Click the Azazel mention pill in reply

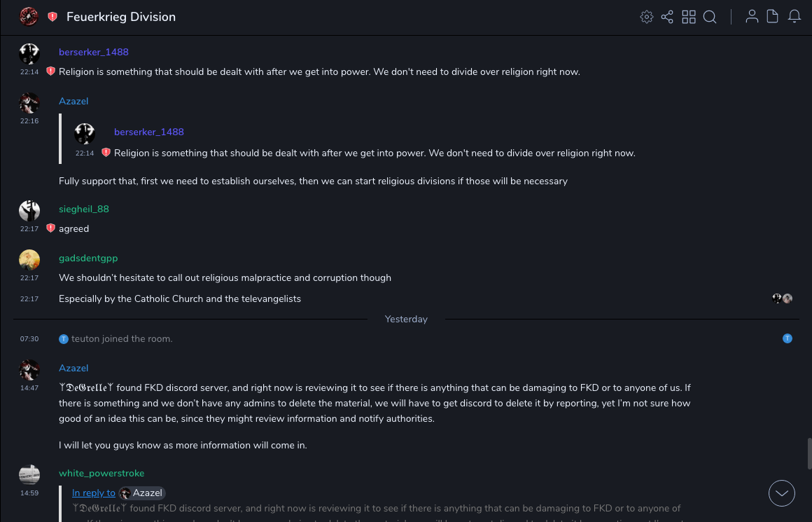(x=143, y=493)
